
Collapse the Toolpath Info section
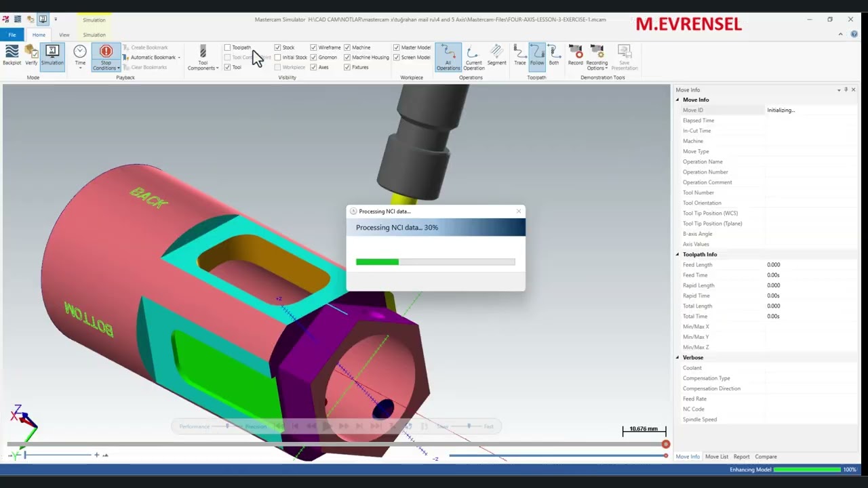pyautogui.click(x=677, y=254)
